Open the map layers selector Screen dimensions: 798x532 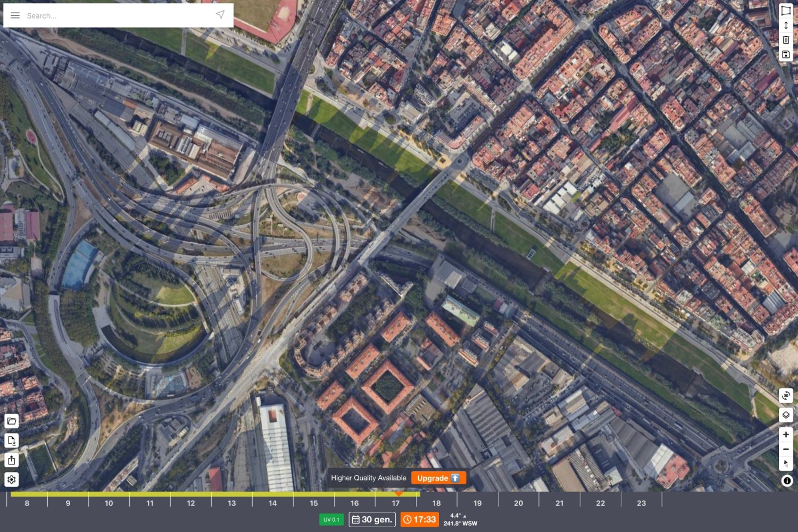(x=786, y=415)
